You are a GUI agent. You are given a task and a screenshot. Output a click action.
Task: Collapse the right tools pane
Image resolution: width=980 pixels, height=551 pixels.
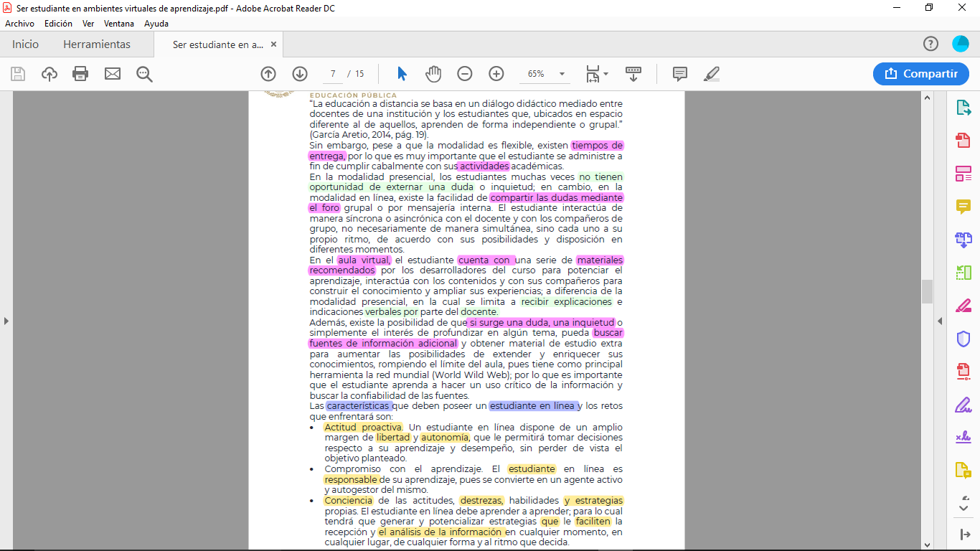(940, 321)
